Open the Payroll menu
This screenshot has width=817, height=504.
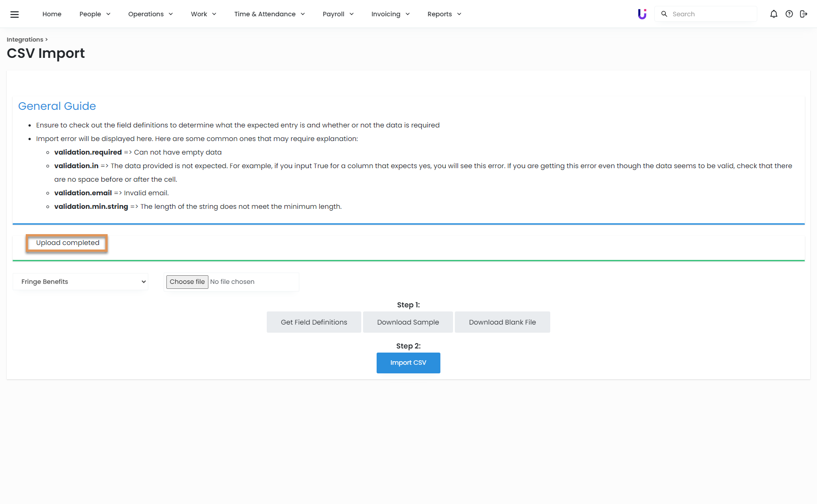point(338,14)
